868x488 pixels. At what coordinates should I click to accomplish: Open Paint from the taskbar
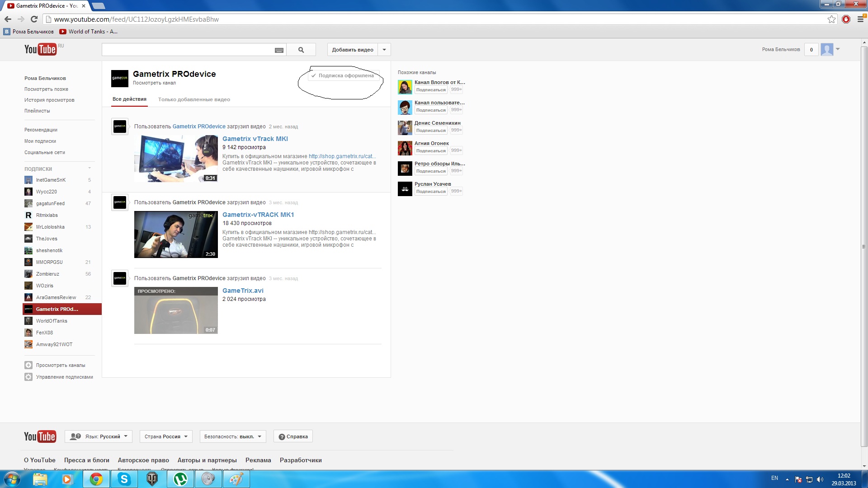click(x=236, y=479)
